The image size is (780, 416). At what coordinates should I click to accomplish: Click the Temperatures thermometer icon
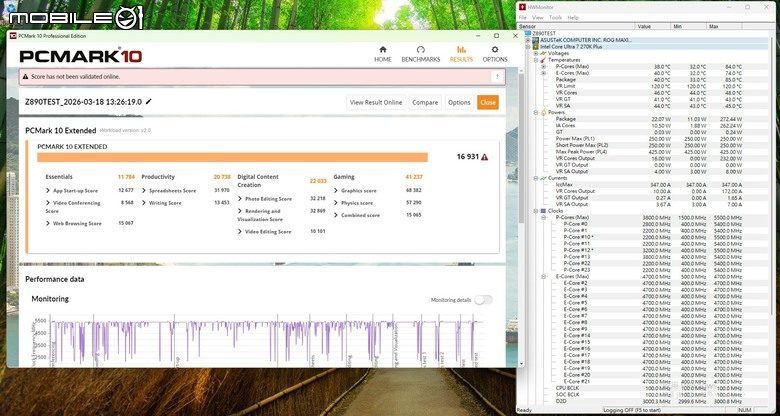point(543,60)
